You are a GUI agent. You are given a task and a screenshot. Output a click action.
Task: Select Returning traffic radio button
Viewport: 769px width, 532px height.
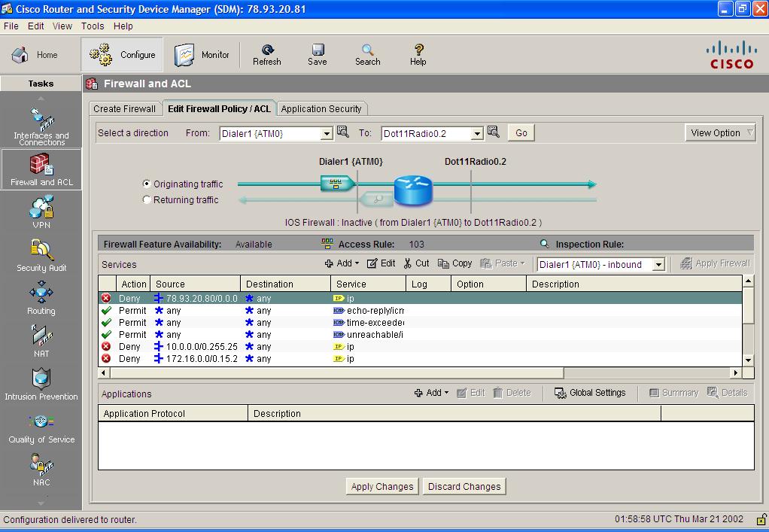click(x=146, y=199)
